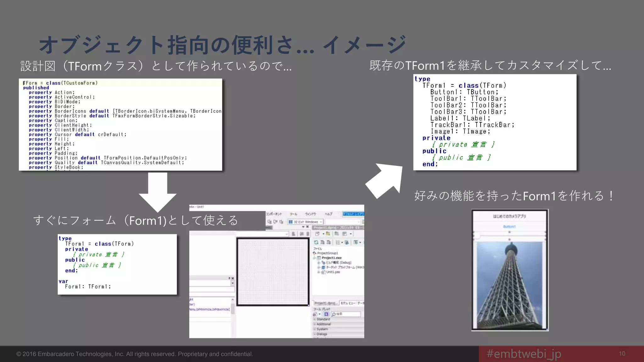Open the ウィンドウ (Window) menu
This screenshot has width=644, height=362.
pos(310,214)
